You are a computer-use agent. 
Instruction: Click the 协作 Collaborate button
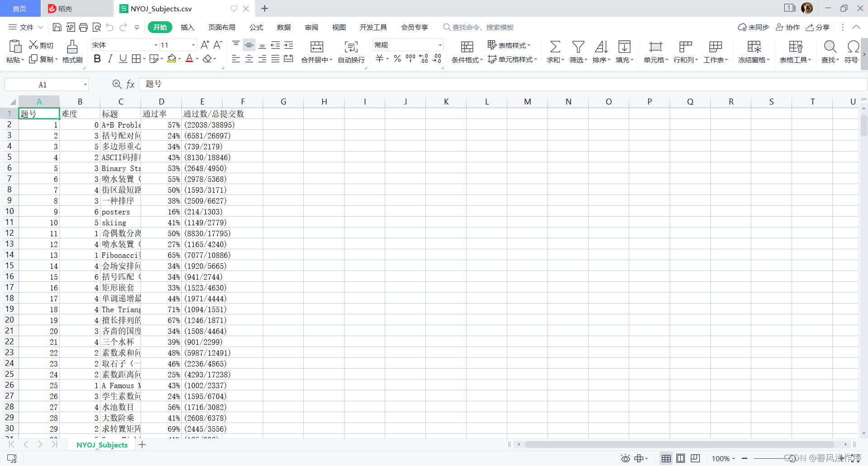[788, 27]
